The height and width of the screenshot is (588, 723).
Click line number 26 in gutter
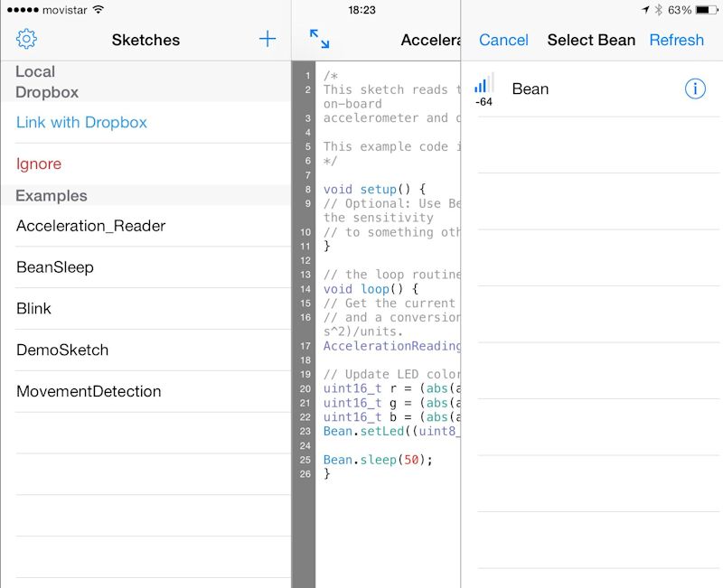tap(305, 473)
